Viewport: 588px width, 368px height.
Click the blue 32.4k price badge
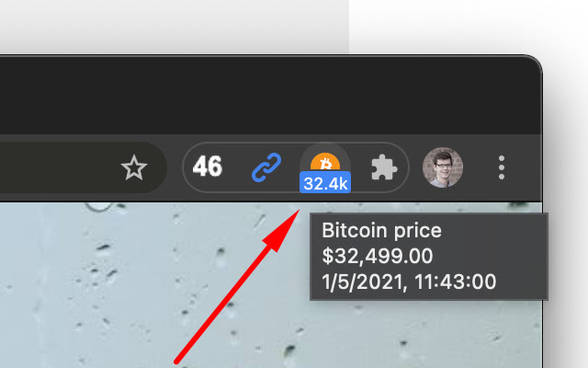pos(325,183)
